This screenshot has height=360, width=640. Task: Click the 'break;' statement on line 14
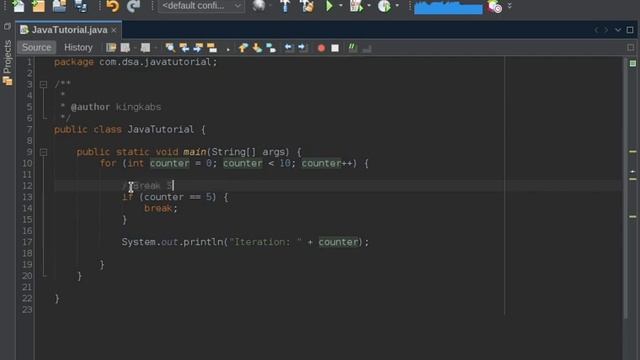161,208
